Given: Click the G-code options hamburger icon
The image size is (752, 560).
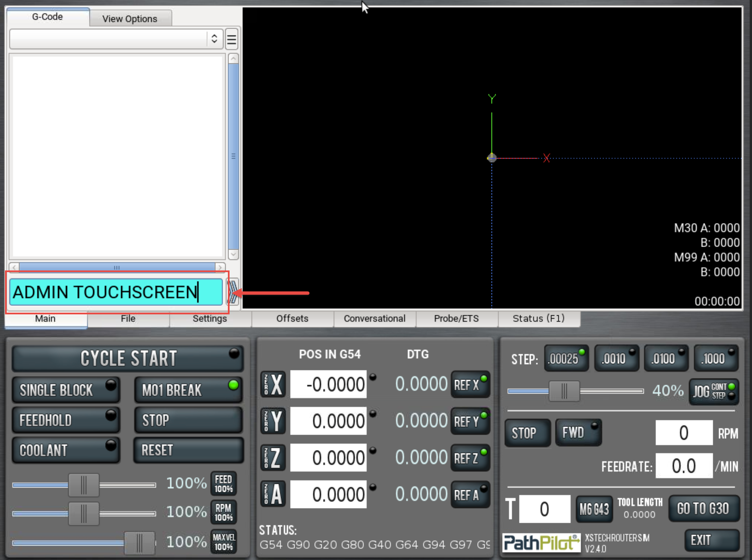Looking at the screenshot, I should click(232, 39).
